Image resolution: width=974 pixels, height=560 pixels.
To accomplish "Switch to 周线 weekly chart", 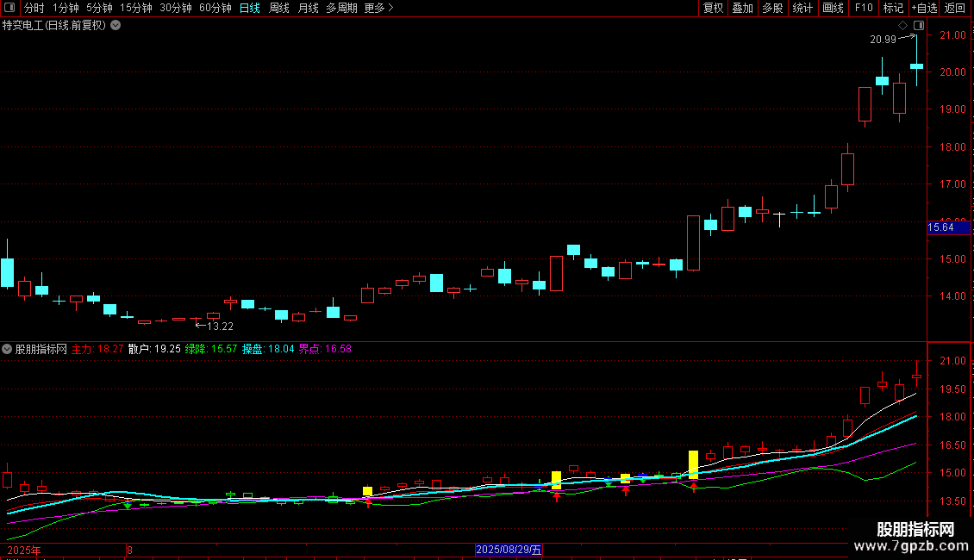I will click(x=279, y=8).
